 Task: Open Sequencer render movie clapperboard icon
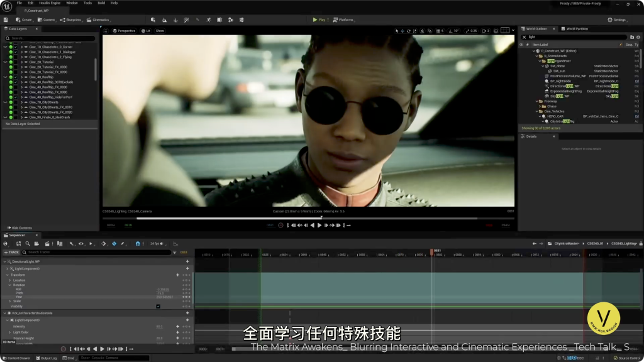click(47, 244)
